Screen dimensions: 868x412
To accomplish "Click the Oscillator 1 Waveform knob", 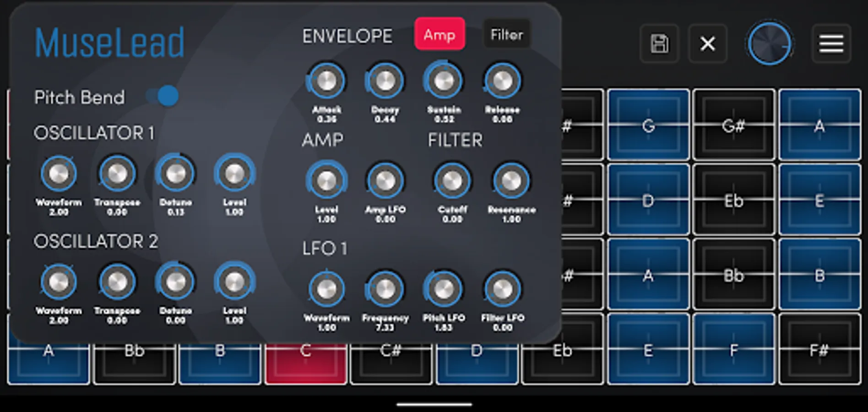I will [59, 173].
